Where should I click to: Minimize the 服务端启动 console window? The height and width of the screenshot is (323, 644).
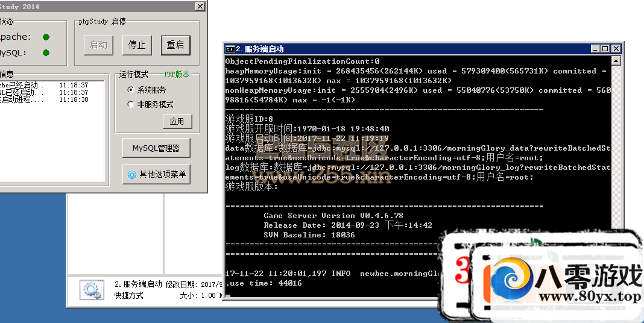[x=595, y=49]
